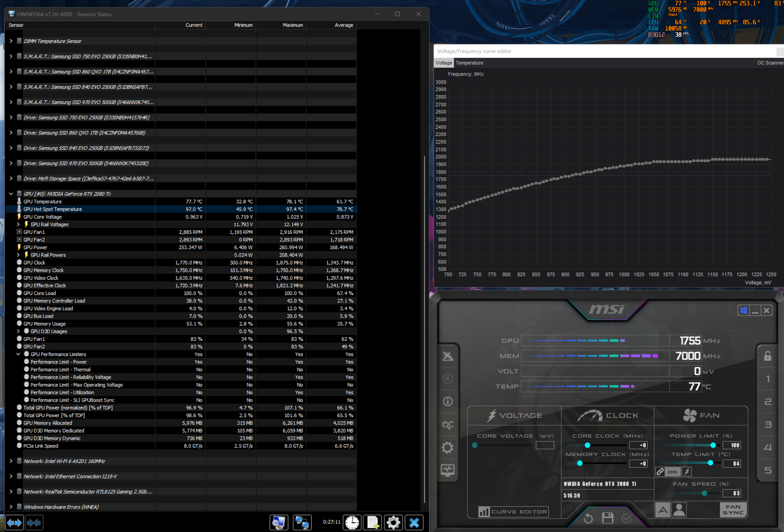Viewport: 784px width, 532px height.
Task: Toggle the profile lock icon in Afterburner
Action: pos(768,356)
